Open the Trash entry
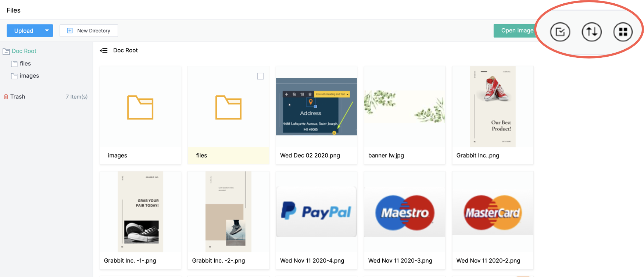The height and width of the screenshot is (277, 644). (x=18, y=97)
